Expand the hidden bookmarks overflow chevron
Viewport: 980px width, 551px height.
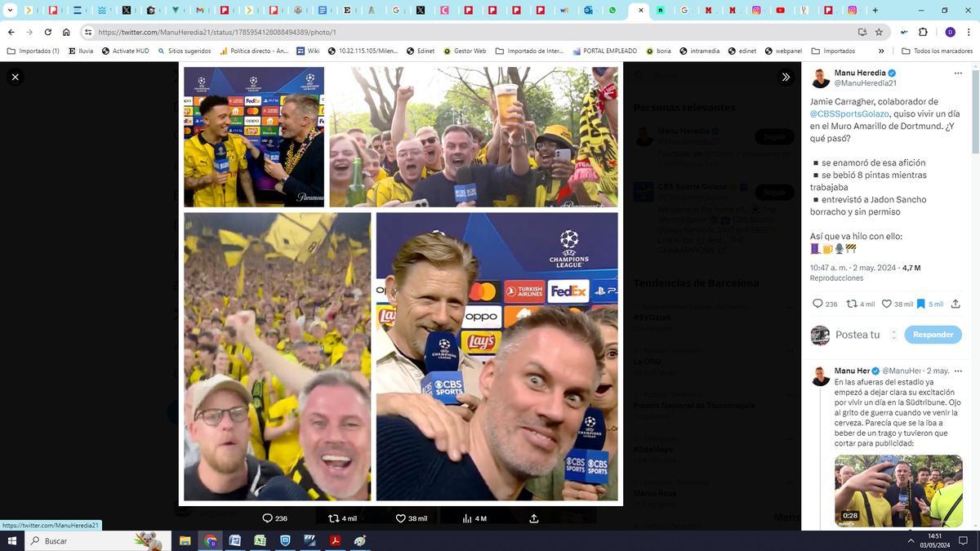(x=881, y=51)
